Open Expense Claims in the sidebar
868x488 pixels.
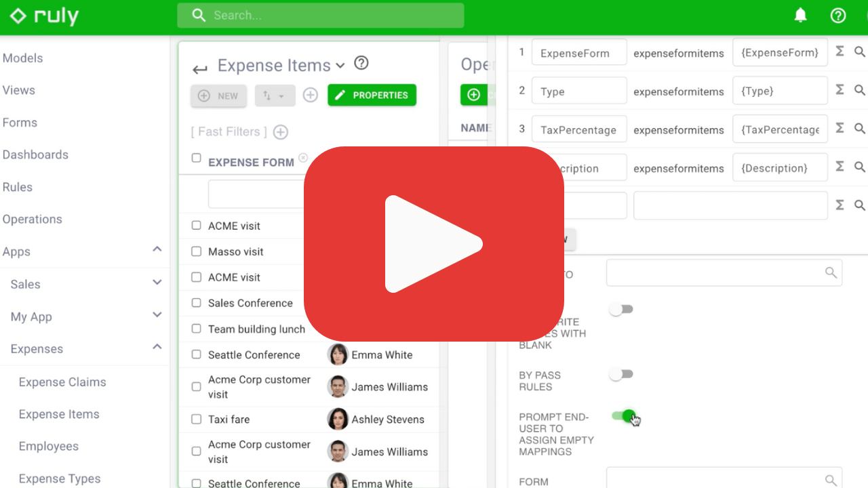click(x=62, y=382)
